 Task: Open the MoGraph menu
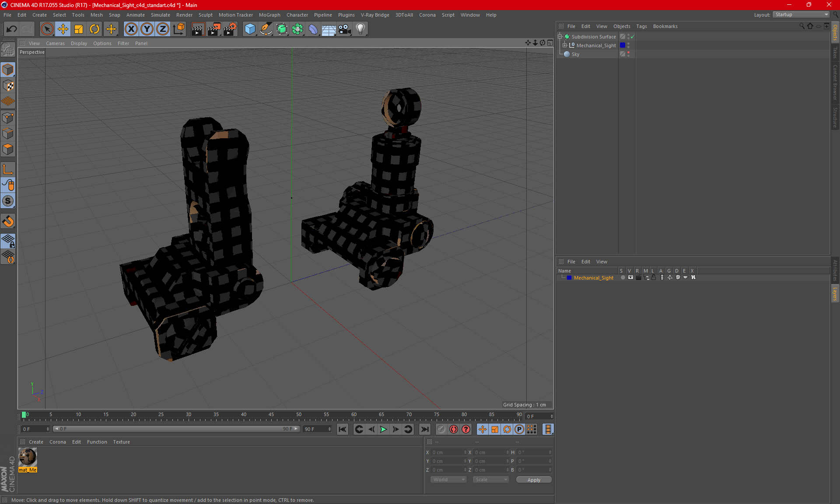[269, 15]
